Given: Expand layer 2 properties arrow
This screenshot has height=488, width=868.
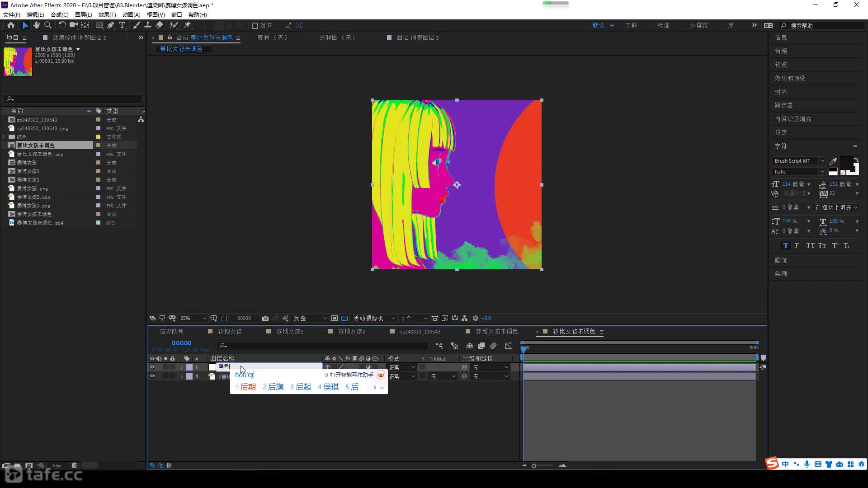Looking at the screenshot, I should pyautogui.click(x=182, y=376).
